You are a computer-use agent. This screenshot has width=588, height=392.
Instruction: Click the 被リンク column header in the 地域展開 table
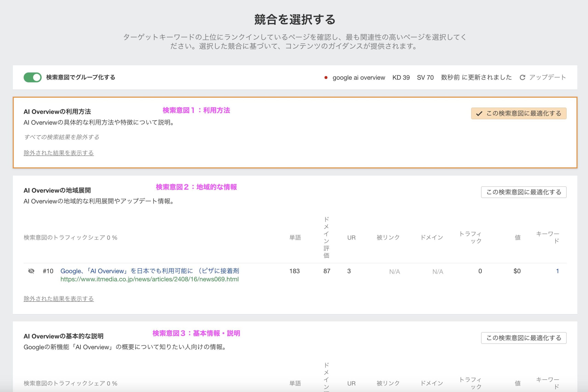pyautogui.click(x=388, y=237)
